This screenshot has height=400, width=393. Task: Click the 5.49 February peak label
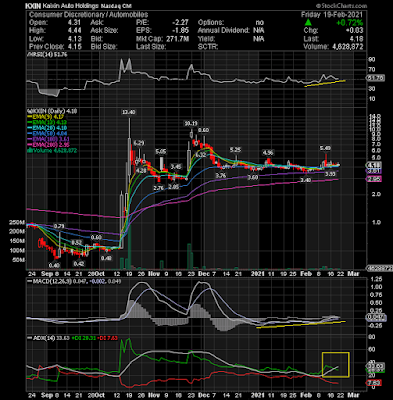pos(325,148)
